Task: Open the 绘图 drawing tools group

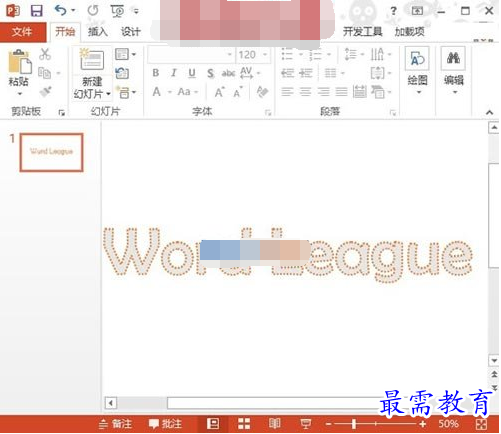Action: pyautogui.click(x=417, y=71)
